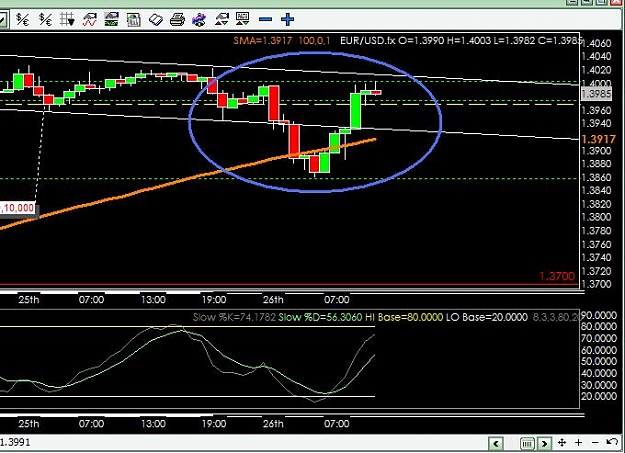Click the 1.3991 status bar value
This screenshot has width=625, height=453.
[15, 442]
